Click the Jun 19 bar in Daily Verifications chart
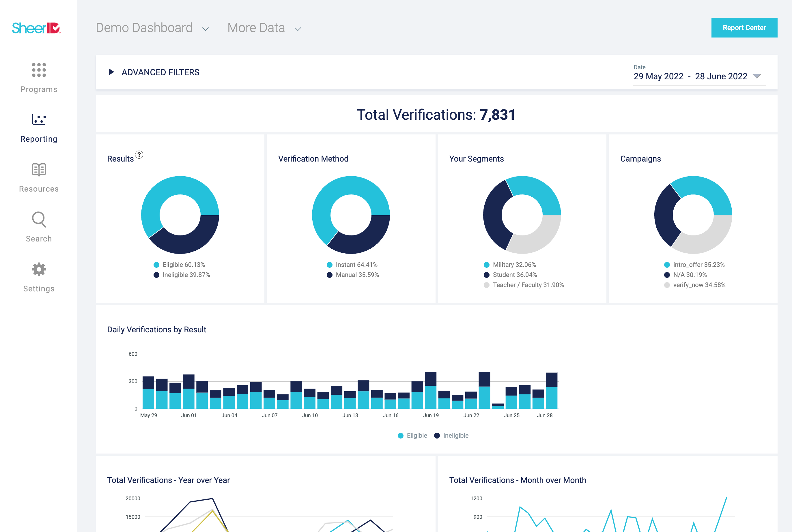 (x=430, y=390)
